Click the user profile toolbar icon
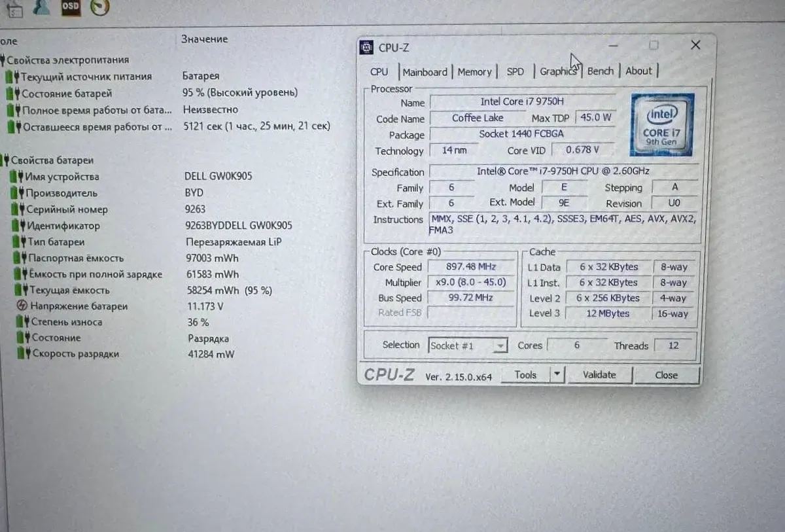The height and width of the screenshot is (532, 785). point(43,7)
